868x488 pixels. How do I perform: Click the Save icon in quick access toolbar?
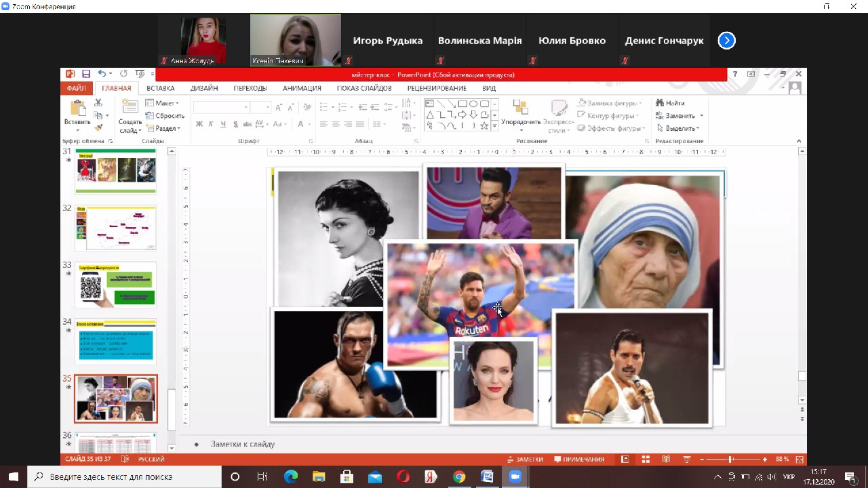[x=86, y=74]
